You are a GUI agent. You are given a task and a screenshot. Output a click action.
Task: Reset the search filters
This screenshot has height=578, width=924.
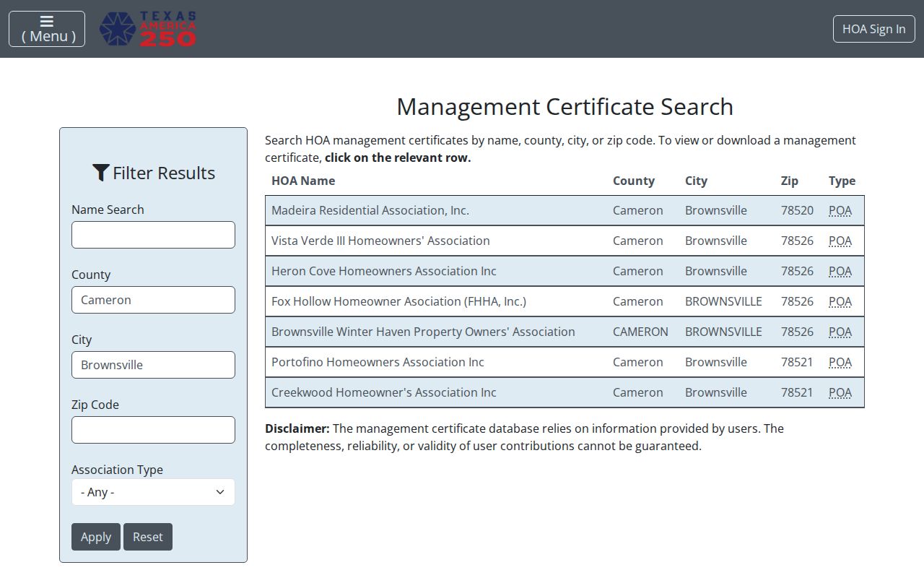pos(148,537)
